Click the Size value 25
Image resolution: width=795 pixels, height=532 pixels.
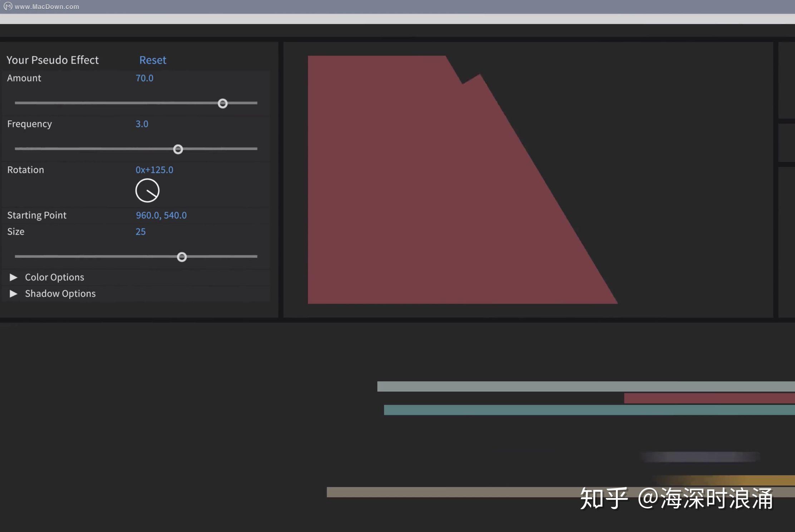point(140,231)
